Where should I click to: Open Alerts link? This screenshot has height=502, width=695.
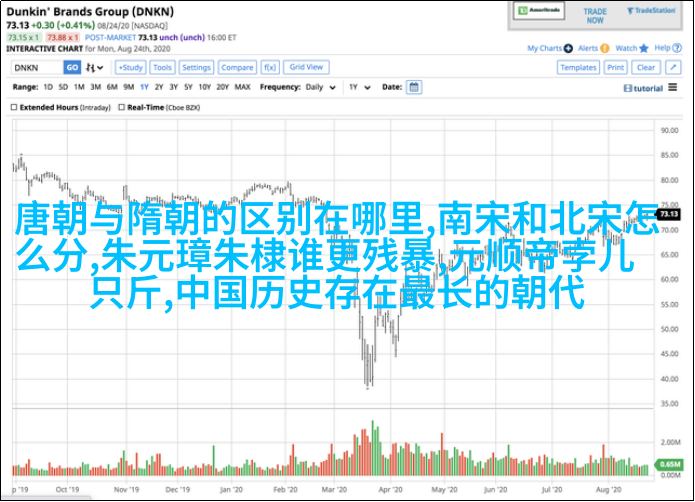click(x=588, y=48)
